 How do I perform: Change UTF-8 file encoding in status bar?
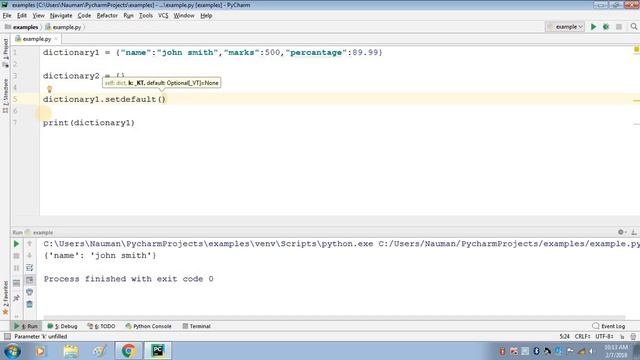pos(604,336)
